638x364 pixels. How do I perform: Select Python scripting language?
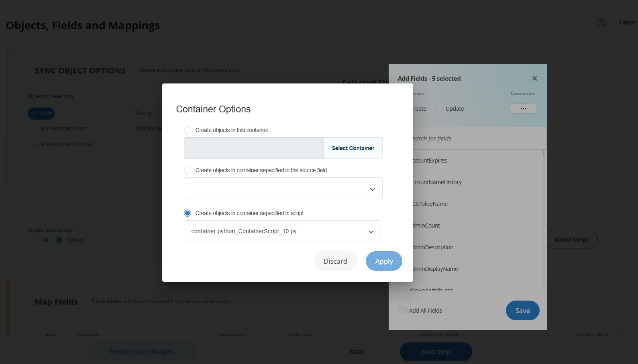click(x=59, y=240)
